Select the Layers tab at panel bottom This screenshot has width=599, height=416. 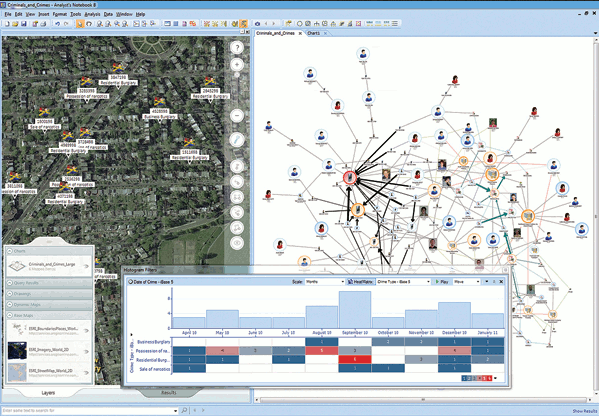(48, 393)
